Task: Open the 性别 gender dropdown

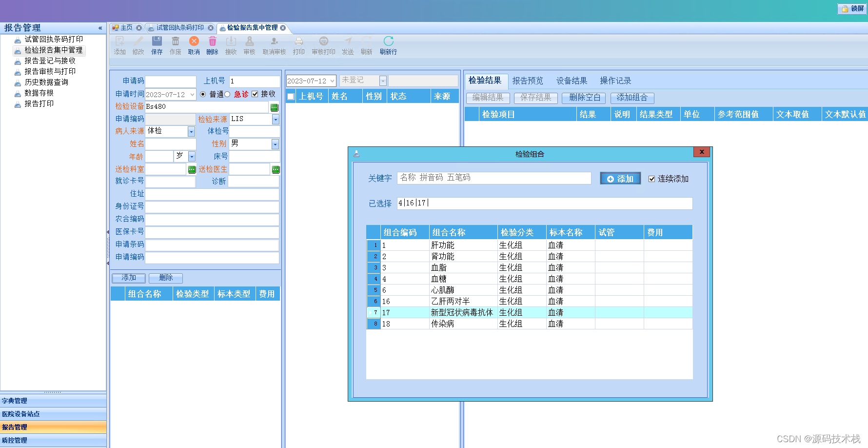Action: click(x=275, y=143)
